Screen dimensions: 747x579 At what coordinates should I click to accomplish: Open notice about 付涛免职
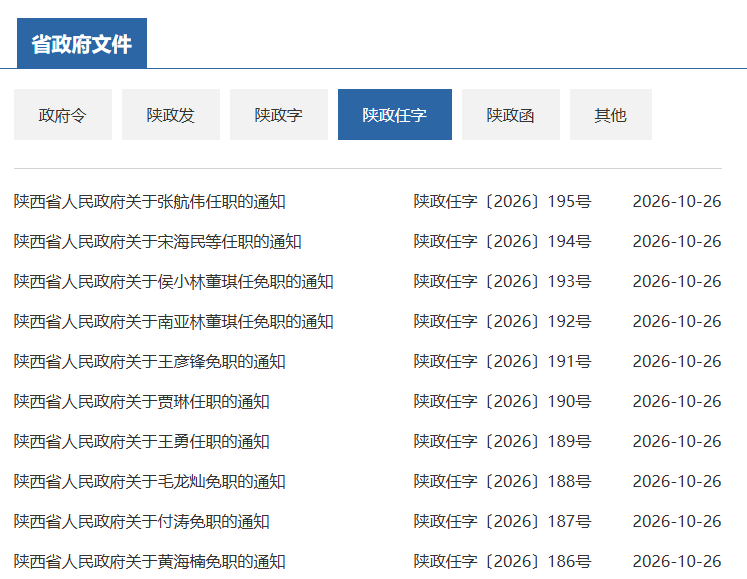[x=141, y=522]
